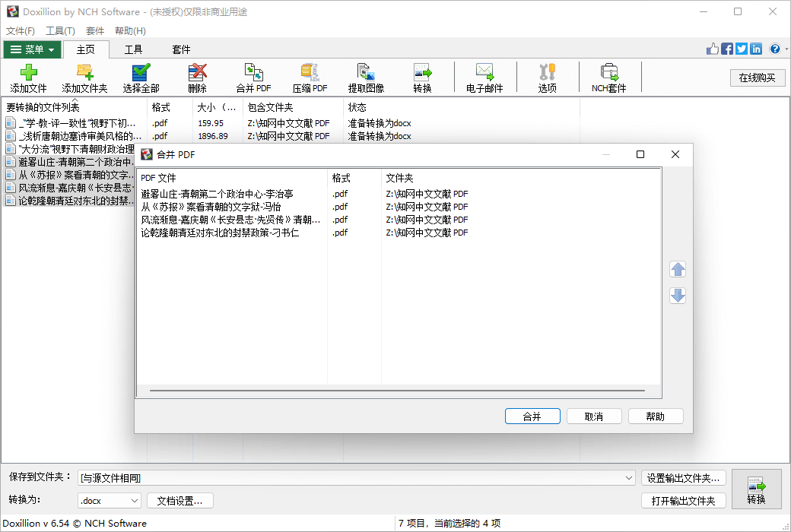Select 风流渐息-嘉庆朝 row in merge dialog

(230, 220)
